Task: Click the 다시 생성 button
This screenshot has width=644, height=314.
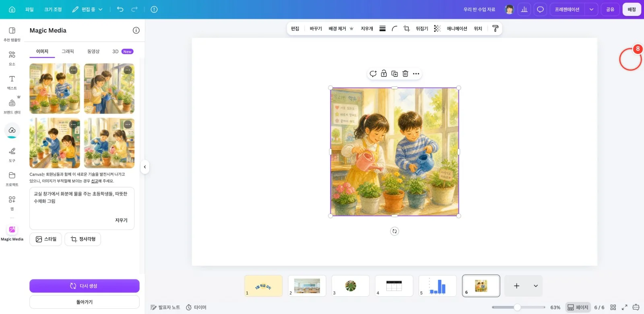Action: coord(85,286)
